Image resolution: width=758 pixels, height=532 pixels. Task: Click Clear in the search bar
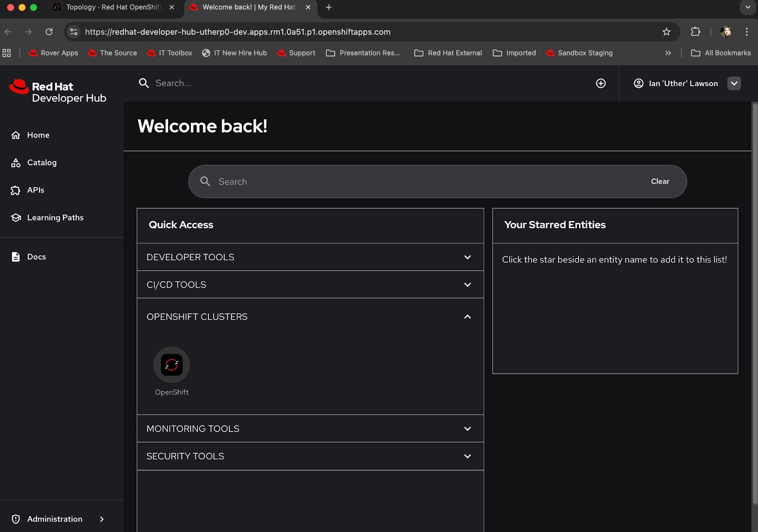coord(660,181)
